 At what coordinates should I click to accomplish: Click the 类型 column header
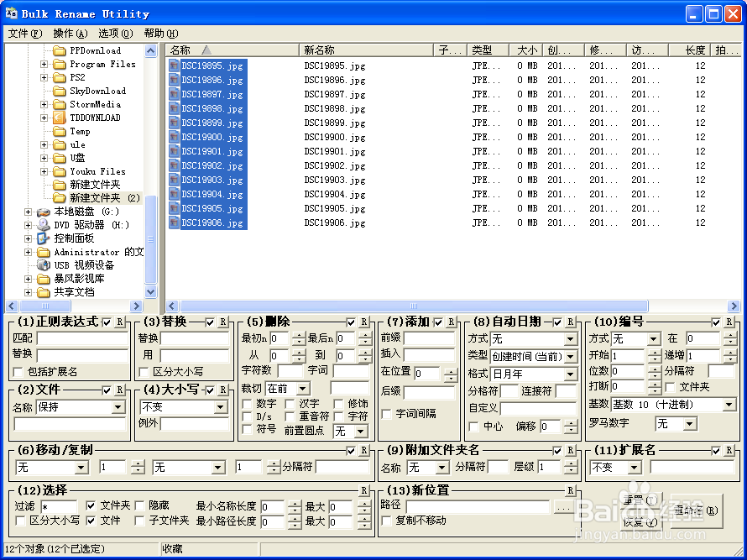(x=488, y=50)
